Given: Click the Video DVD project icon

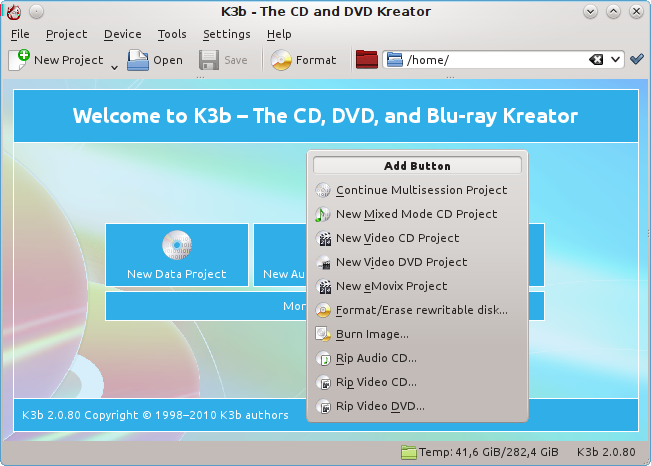Looking at the screenshot, I should (x=323, y=262).
